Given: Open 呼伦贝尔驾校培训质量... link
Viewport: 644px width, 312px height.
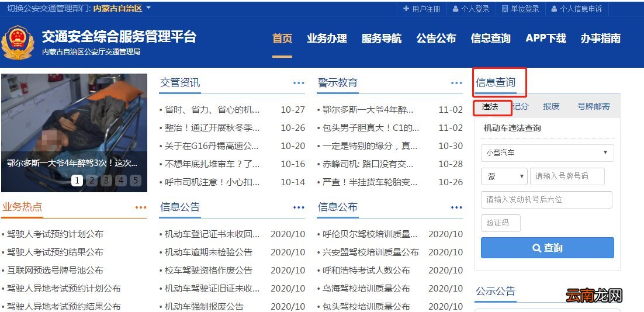Looking at the screenshot, I should tap(369, 234).
